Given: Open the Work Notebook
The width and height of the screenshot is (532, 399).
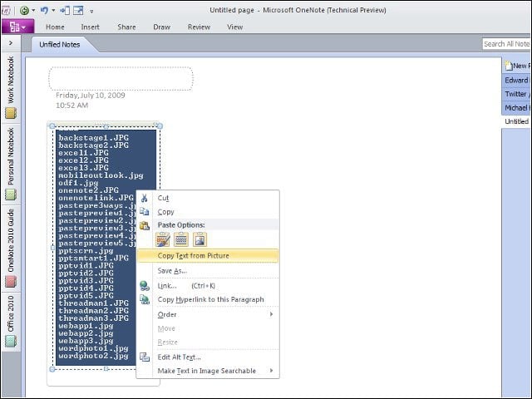Looking at the screenshot, I should (x=11, y=86).
